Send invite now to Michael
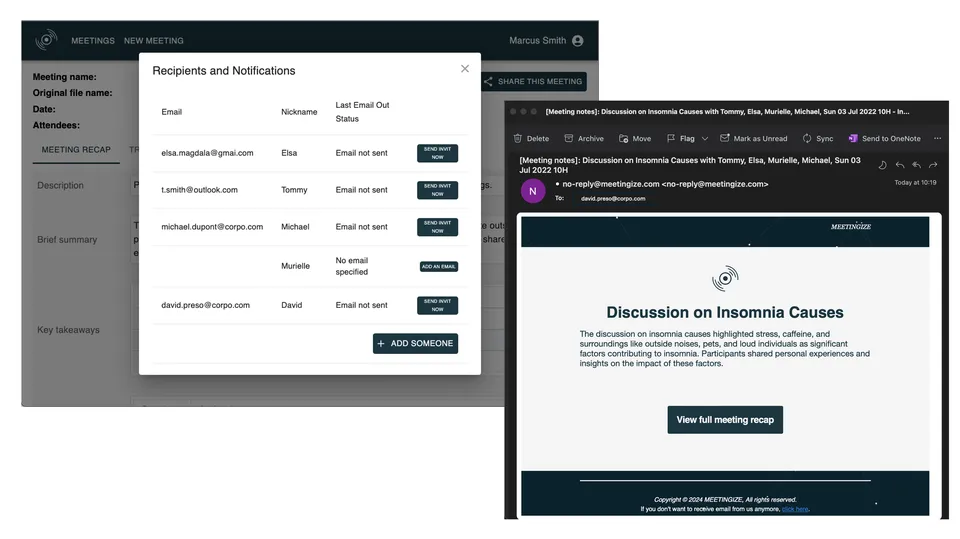 click(437, 227)
